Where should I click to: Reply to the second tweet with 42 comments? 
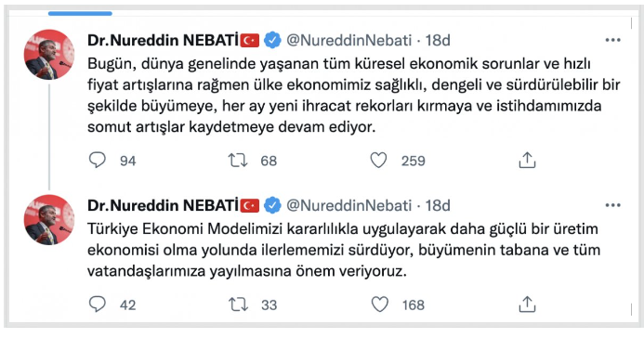click(x=98, y=305)
